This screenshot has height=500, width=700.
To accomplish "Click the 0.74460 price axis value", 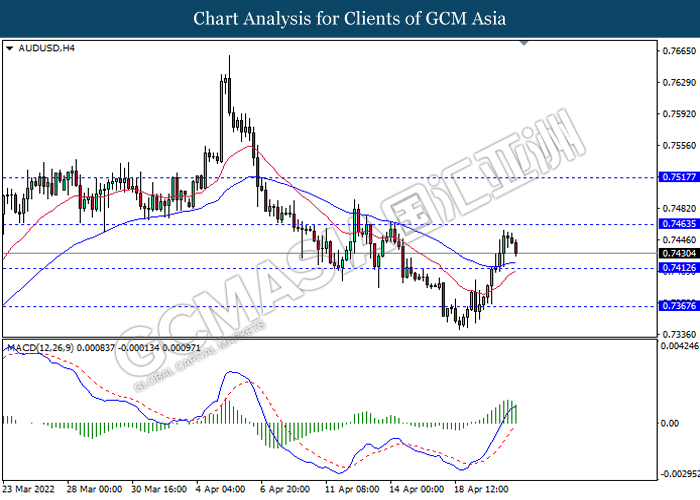I will (679, 240).
